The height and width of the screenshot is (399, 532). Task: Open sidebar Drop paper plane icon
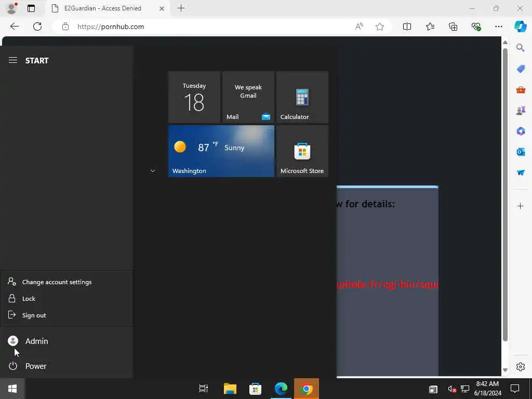(x=521, y=172)
